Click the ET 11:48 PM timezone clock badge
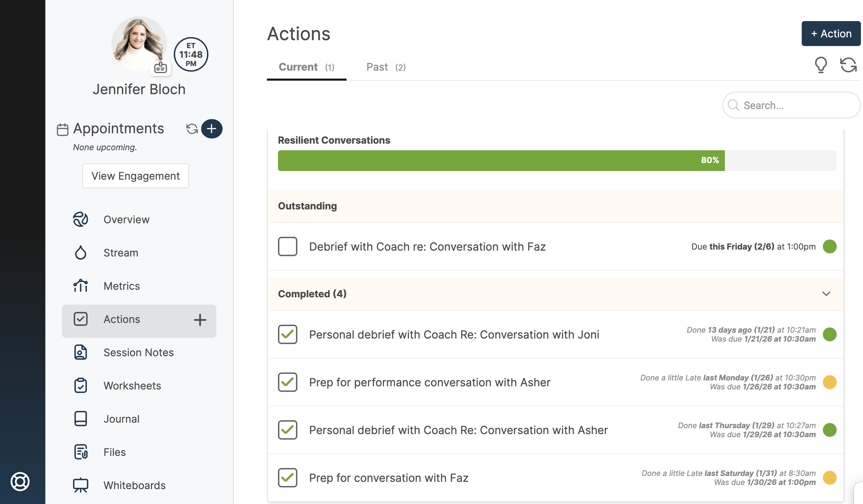 pos(191,54)
